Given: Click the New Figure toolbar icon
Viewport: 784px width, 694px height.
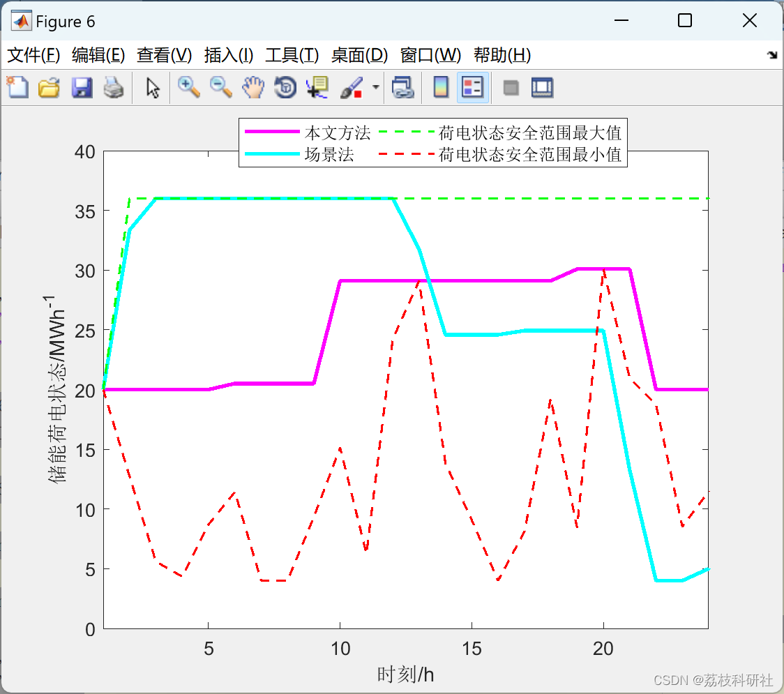Looking at the screenshot, I should [x=17, y=88].
